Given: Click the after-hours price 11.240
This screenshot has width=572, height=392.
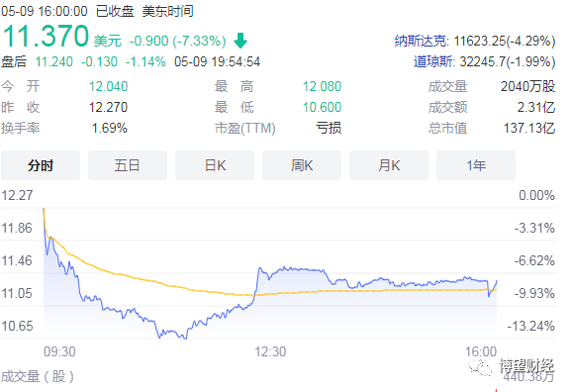Looking at the screenshot, I should click(x=54, y=61).
